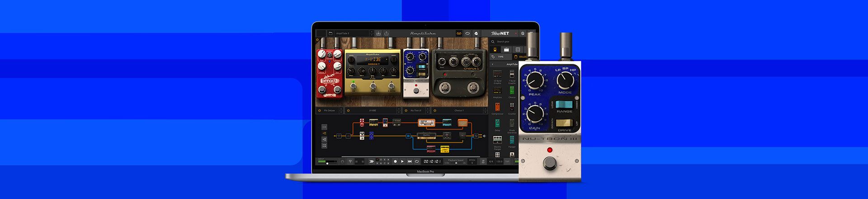Open the ToneNET button
868x199 pixels.
(x=500, y=33)
